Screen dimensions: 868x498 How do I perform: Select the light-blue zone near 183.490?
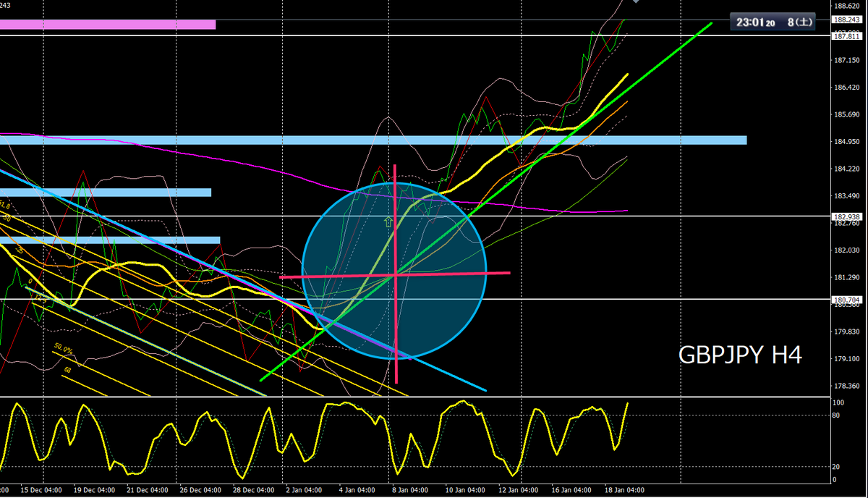pos(106,193)
